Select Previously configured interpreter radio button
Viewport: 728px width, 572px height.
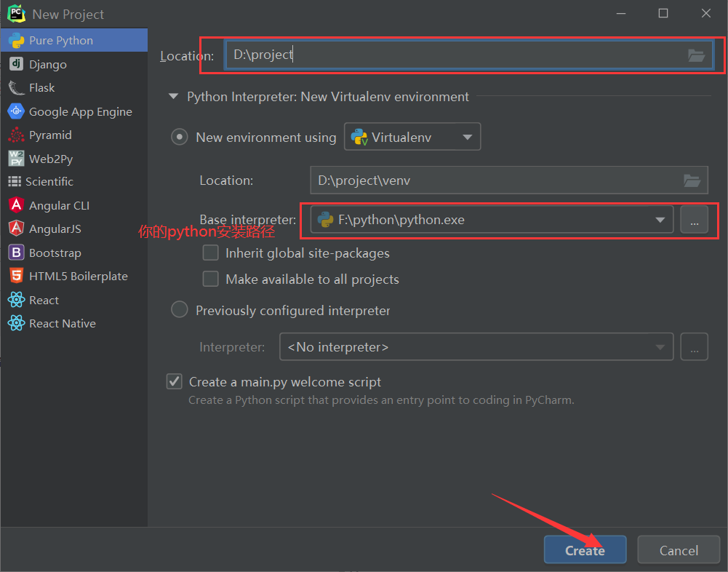(179, 310)
